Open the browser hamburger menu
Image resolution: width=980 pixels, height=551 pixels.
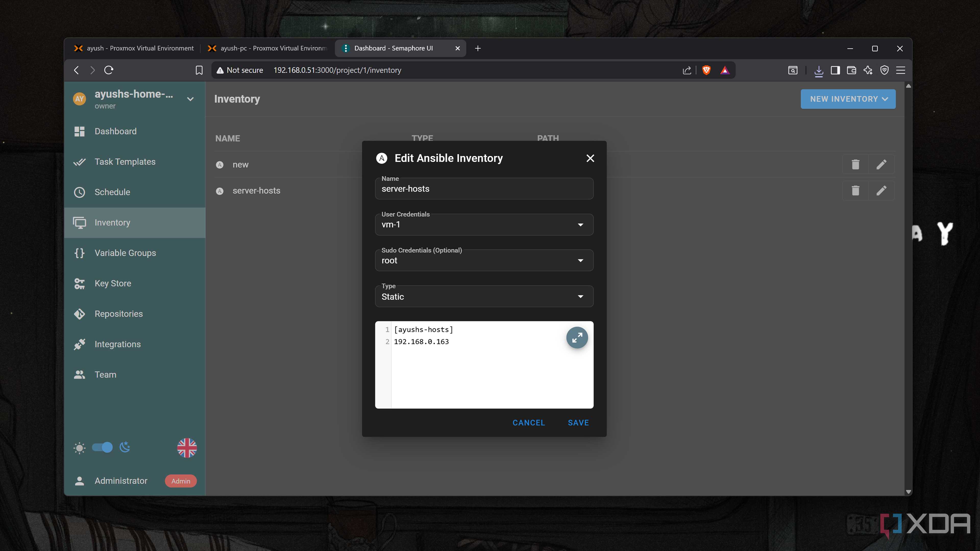coord(900,70)
